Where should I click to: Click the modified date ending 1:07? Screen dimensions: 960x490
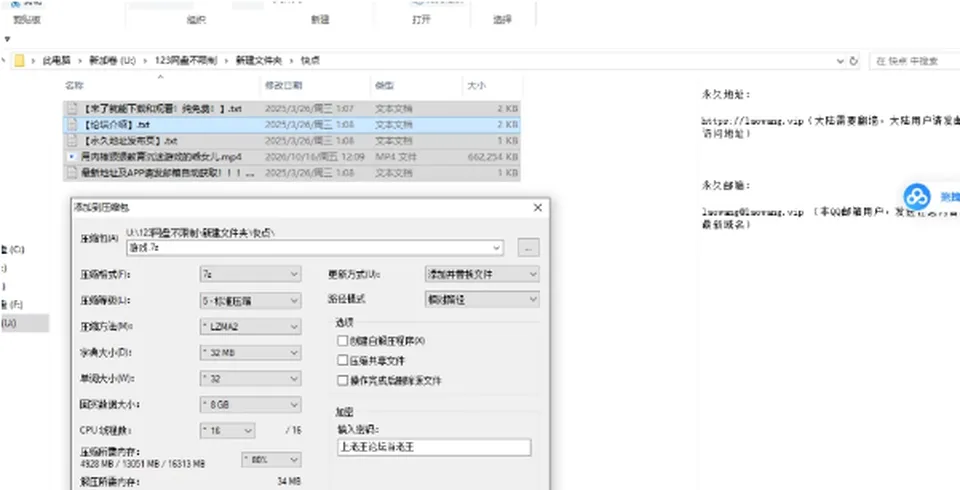pos(309,108)
